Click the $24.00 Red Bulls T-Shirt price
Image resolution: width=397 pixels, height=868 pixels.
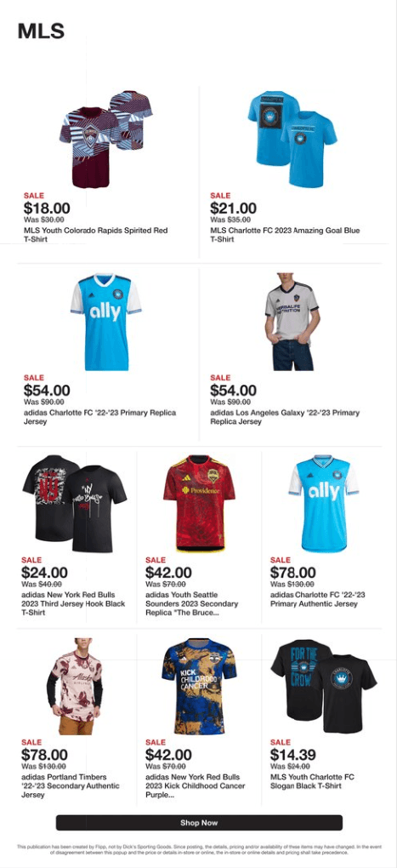(x=44, y=573)
